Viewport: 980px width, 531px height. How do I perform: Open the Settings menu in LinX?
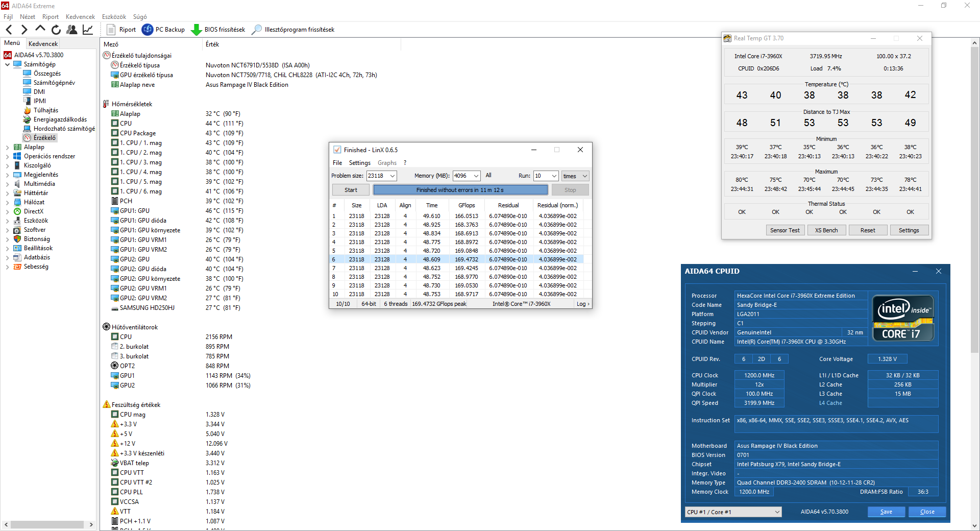pos(360,163)
